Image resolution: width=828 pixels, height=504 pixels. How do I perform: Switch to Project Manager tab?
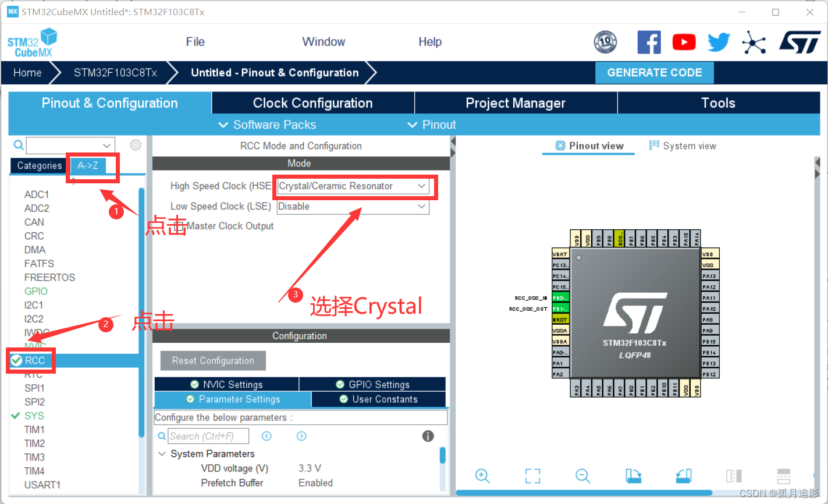pos(516,103)
